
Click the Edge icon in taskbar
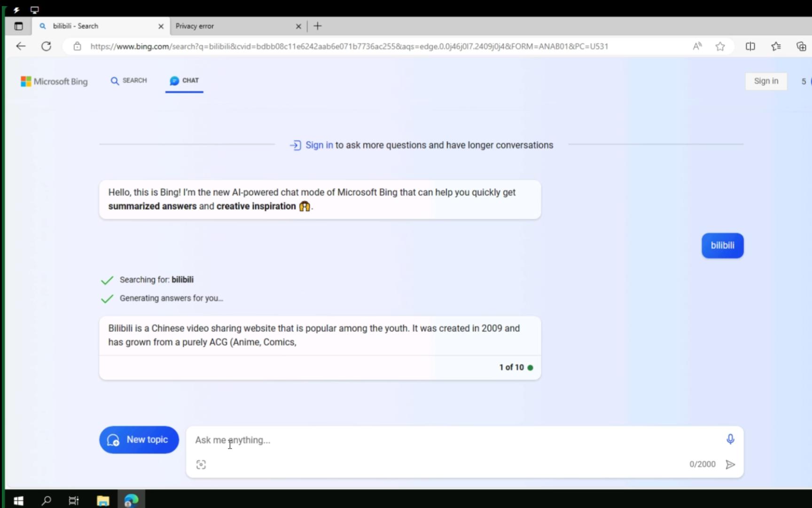click(131, 500)
